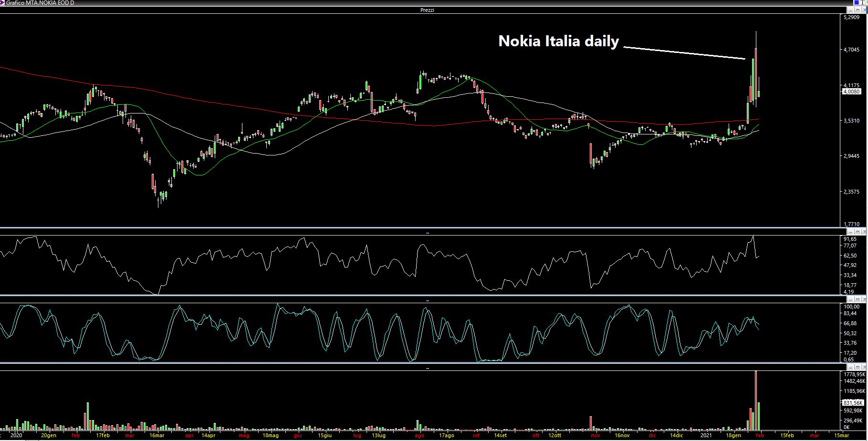Click the 2,9445 price axis label
The image size is (868, 441).
[x=852, y=156]
